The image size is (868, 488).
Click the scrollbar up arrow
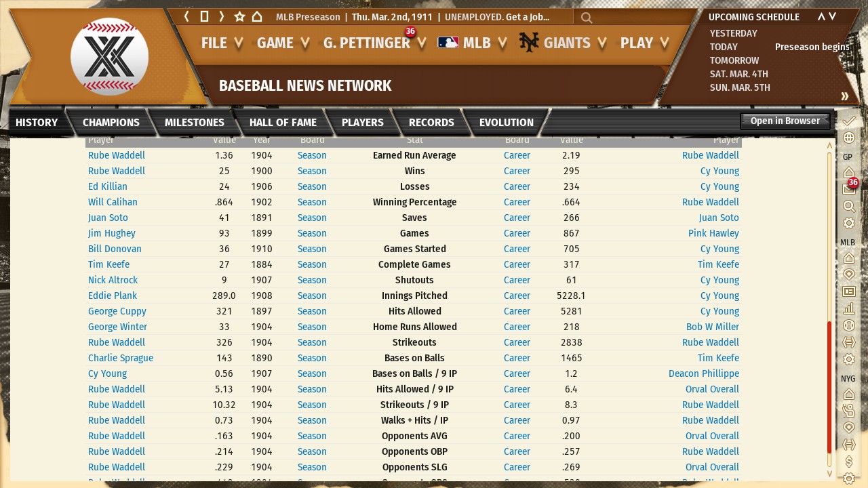[x=829, y=144]
